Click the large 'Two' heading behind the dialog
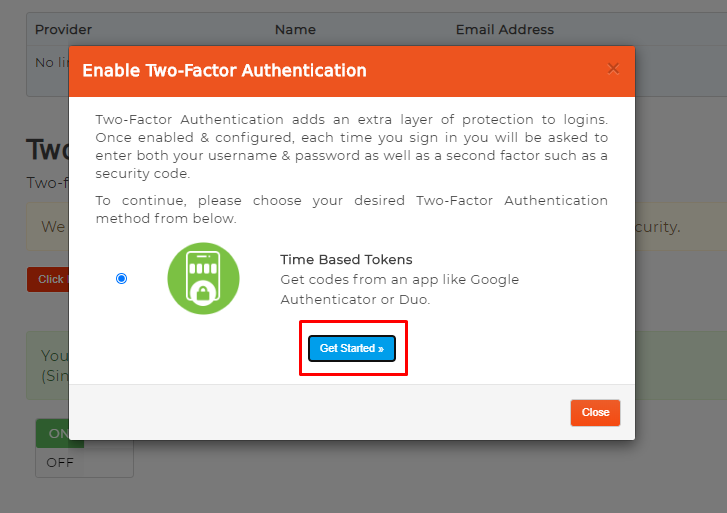This screenshot has width=727, height=513. (x=46, y=150)
